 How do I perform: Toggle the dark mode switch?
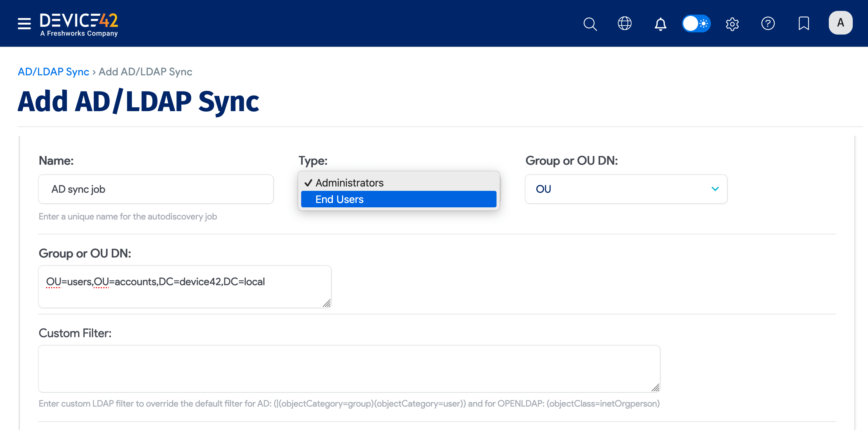point(696,23)
